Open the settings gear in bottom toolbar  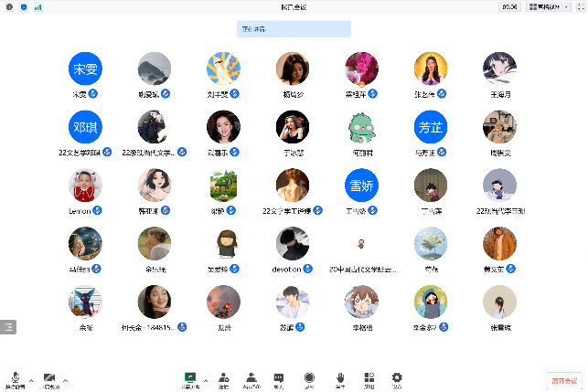pos(397,379)
